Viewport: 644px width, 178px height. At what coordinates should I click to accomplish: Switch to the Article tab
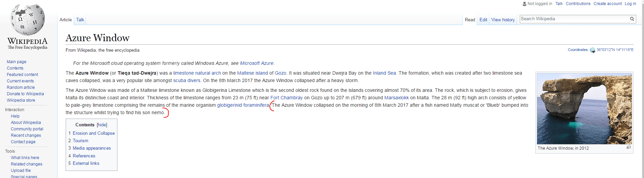point(66,20)
